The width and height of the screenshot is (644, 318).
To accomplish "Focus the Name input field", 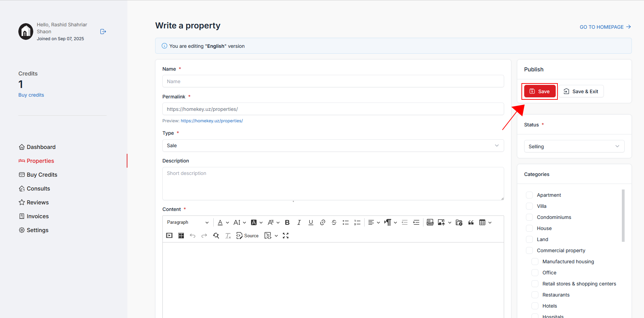I will point(333,81).
